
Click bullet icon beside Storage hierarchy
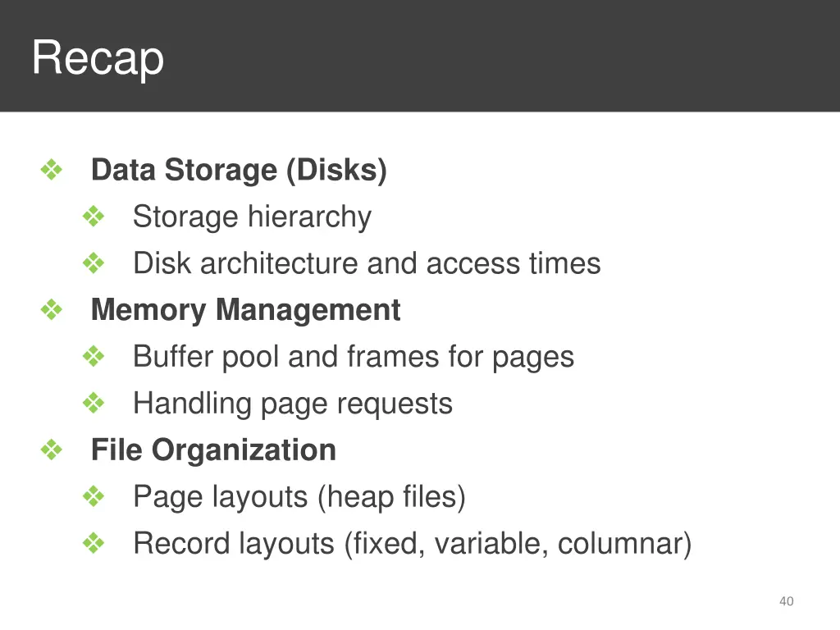pyautogui.click(x=94, y=217)
